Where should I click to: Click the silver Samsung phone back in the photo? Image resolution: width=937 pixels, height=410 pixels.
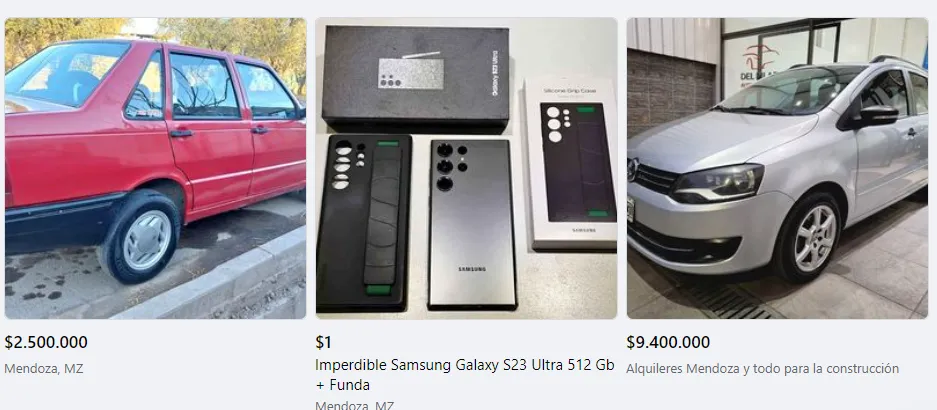(471, 224)
